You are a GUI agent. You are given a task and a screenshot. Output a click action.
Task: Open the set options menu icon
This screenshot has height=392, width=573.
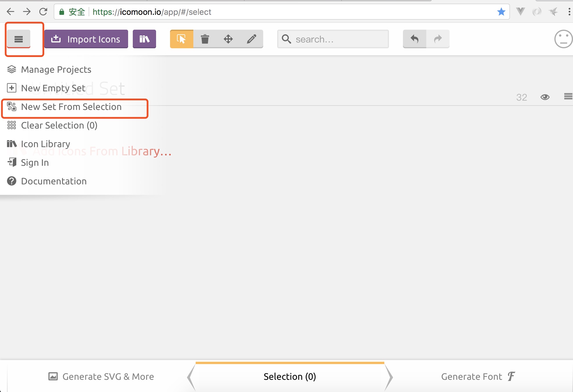coord(568,97)
